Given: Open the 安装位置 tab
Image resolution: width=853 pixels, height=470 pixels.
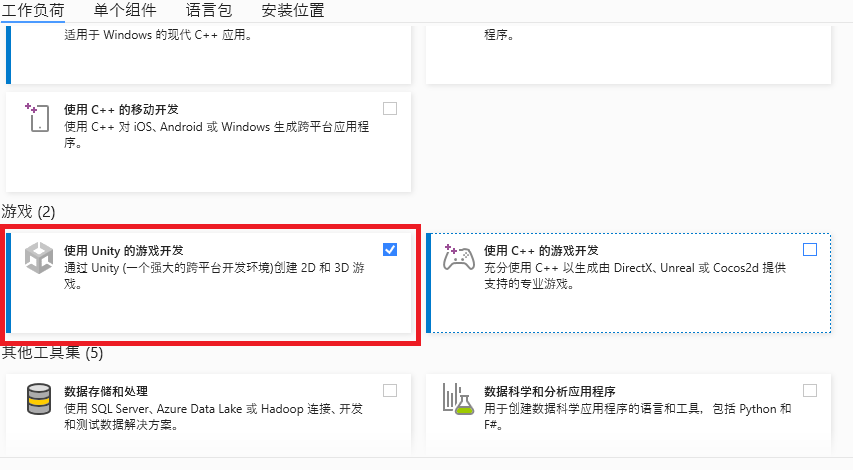Looking at the screenshot, I should point(292,11).
